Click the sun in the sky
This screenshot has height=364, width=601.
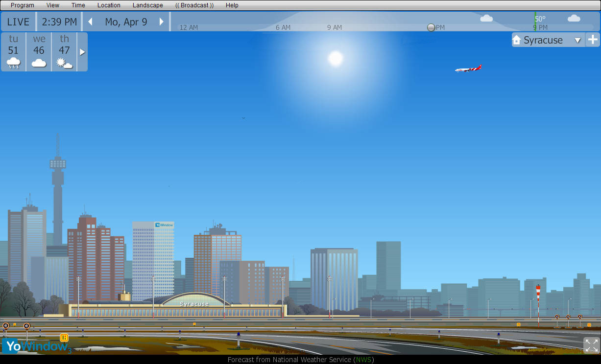pos(336,58)
